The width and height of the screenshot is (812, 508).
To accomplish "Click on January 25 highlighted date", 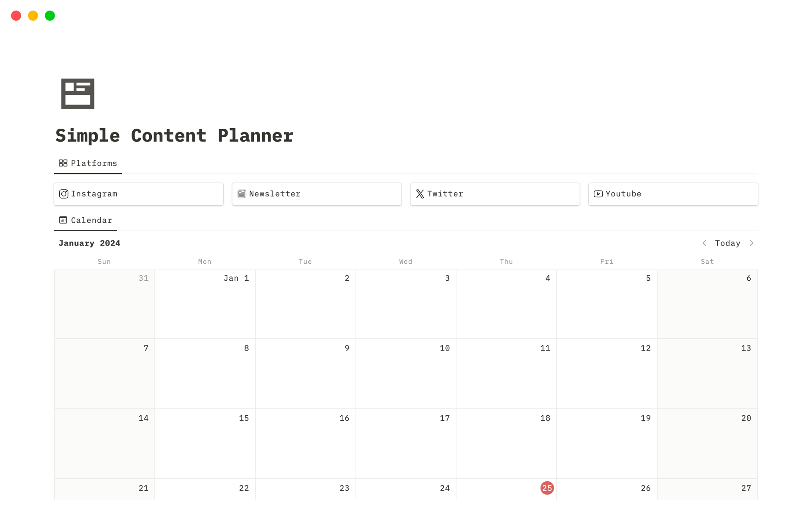I will tap(546, 487).
